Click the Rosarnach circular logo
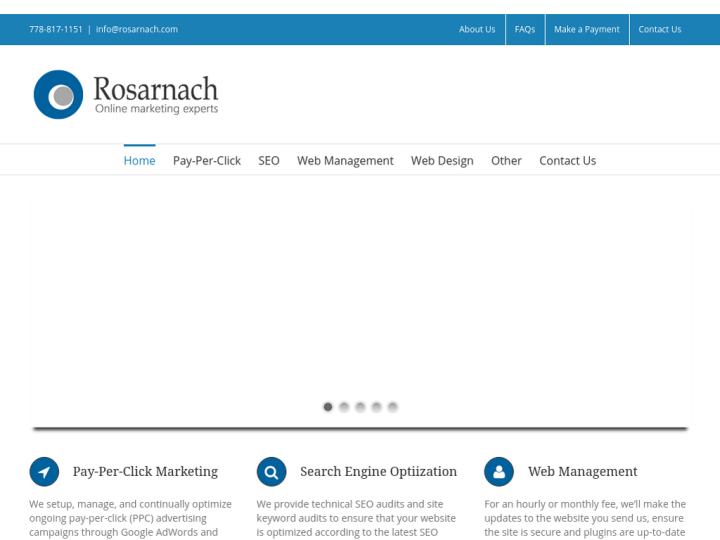Screen dimensions: 720x540 point(58,95)
